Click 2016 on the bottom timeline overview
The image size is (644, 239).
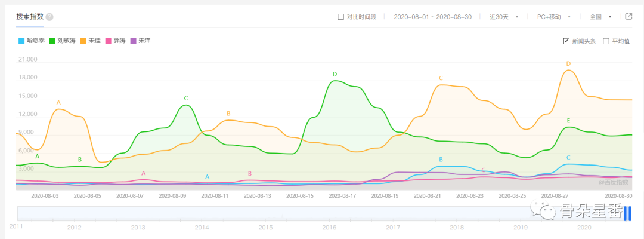[329, 228]
